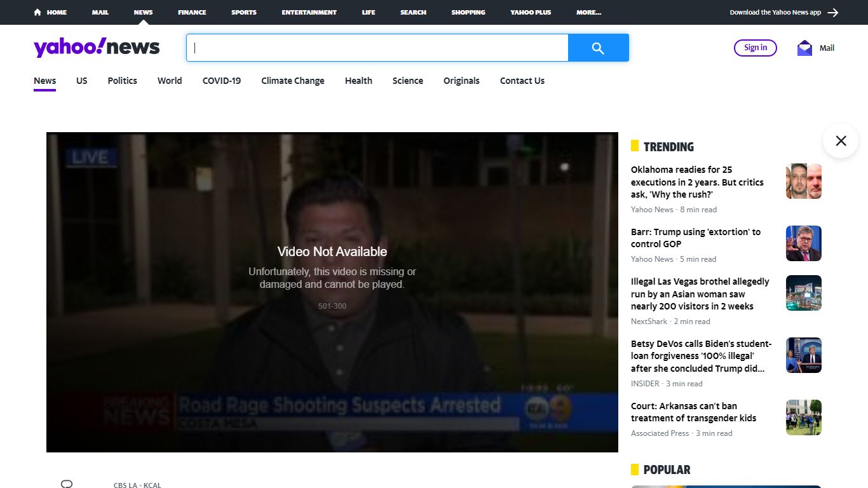This screenshot has height=488, width=868.
Task: Click the Sign in button
Action: pyautogui.click(x=756, y=48)
